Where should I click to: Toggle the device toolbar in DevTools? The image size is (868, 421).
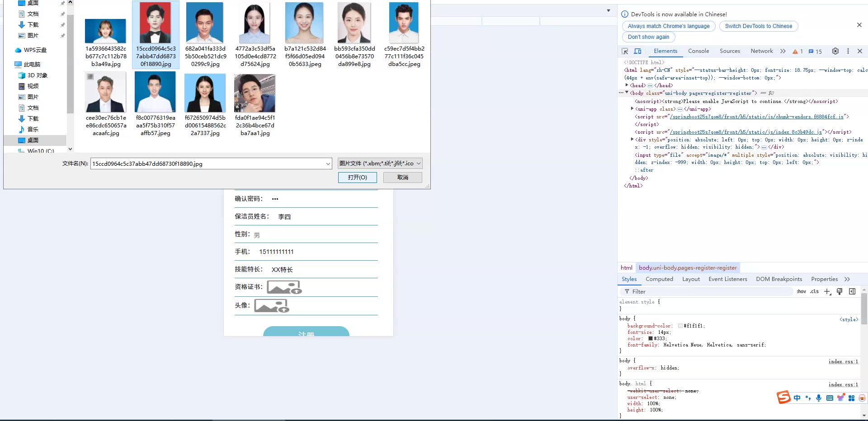point(637,51)
